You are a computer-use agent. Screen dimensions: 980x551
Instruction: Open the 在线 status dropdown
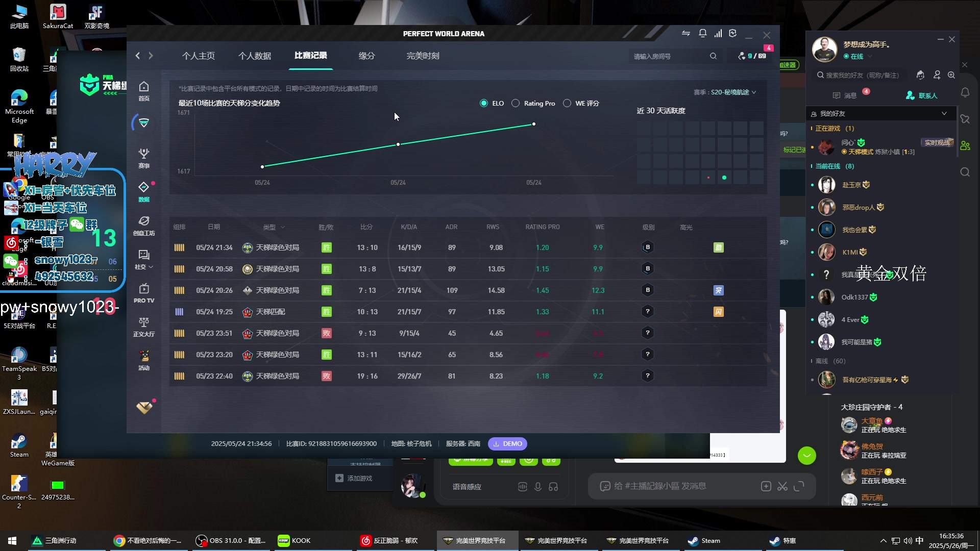coord(857,57)
